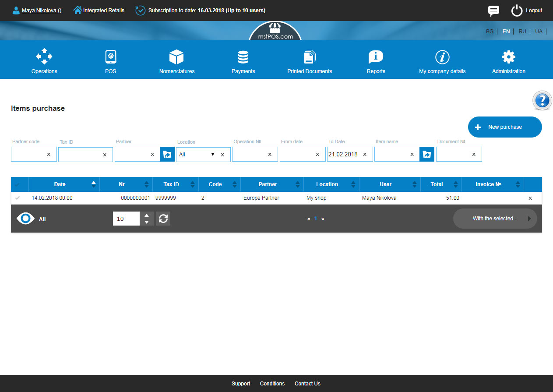Browse partners using the folder icon
Screen dimensions: 553x392
point(167,154)
